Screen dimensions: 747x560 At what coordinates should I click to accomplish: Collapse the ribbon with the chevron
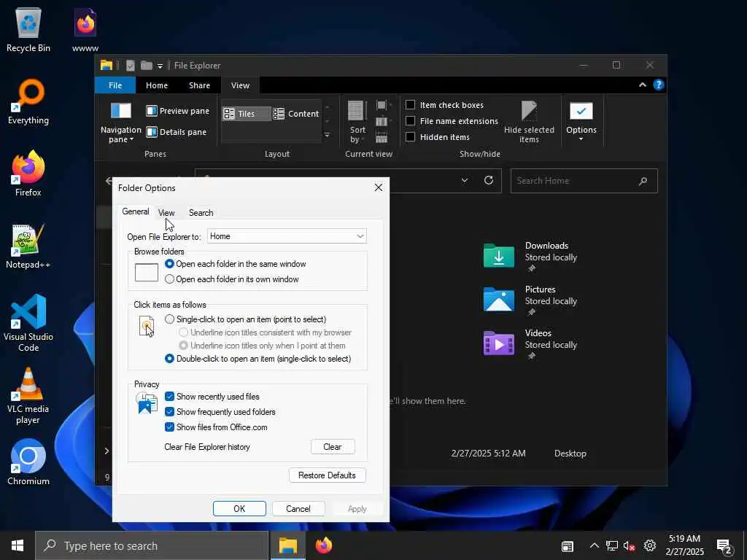click(642, 85)
